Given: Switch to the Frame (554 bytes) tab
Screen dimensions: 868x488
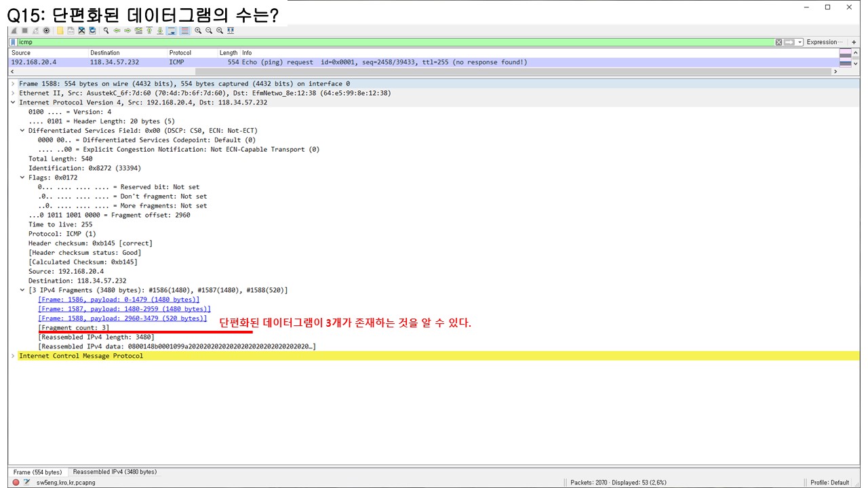Looking at the screenshot, I should pyautogui.click(x=37, y=472).
